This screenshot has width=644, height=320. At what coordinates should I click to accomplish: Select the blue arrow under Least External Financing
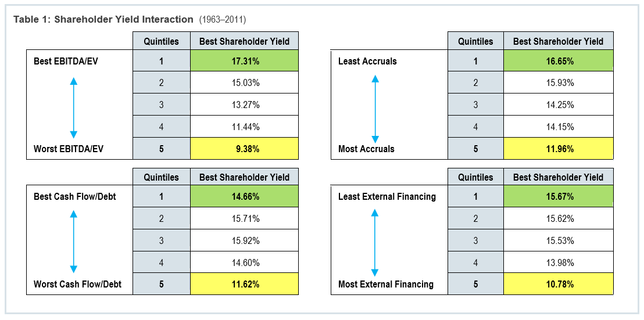(375, 241)
